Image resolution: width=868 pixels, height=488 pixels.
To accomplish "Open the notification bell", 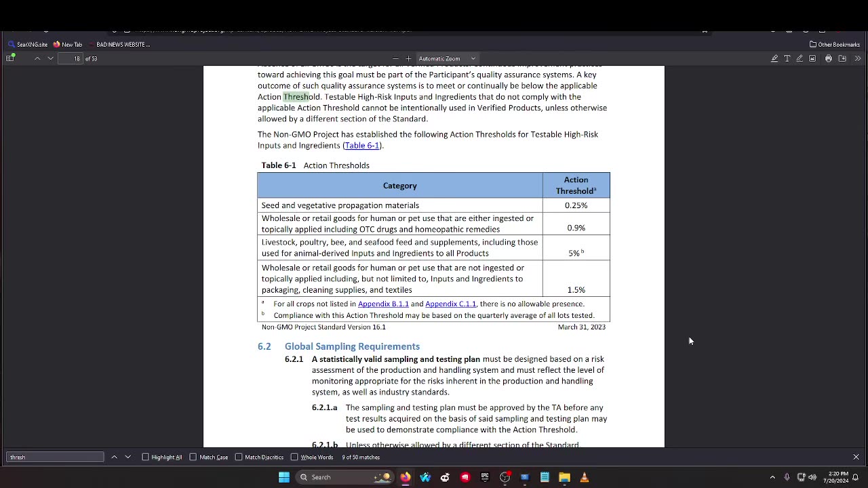I will 856,477.
